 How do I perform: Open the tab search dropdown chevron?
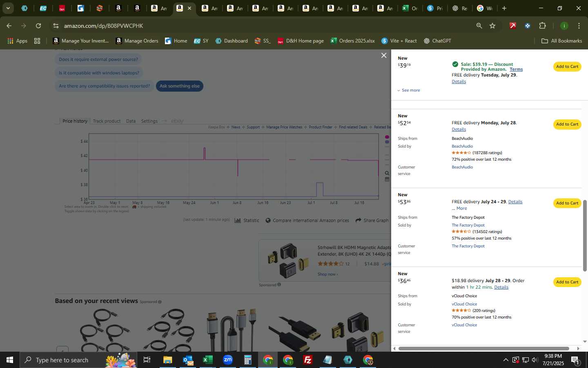click(x=8, y=8)
